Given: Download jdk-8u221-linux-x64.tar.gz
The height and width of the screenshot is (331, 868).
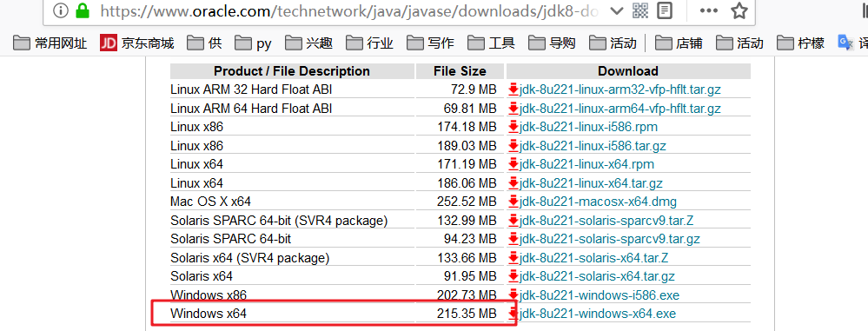Looking at the screenshot, I should click(591, 182).
